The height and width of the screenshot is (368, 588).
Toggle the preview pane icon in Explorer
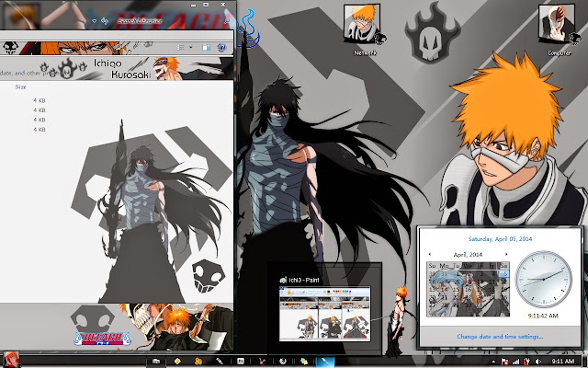click(x=206, y=47)
